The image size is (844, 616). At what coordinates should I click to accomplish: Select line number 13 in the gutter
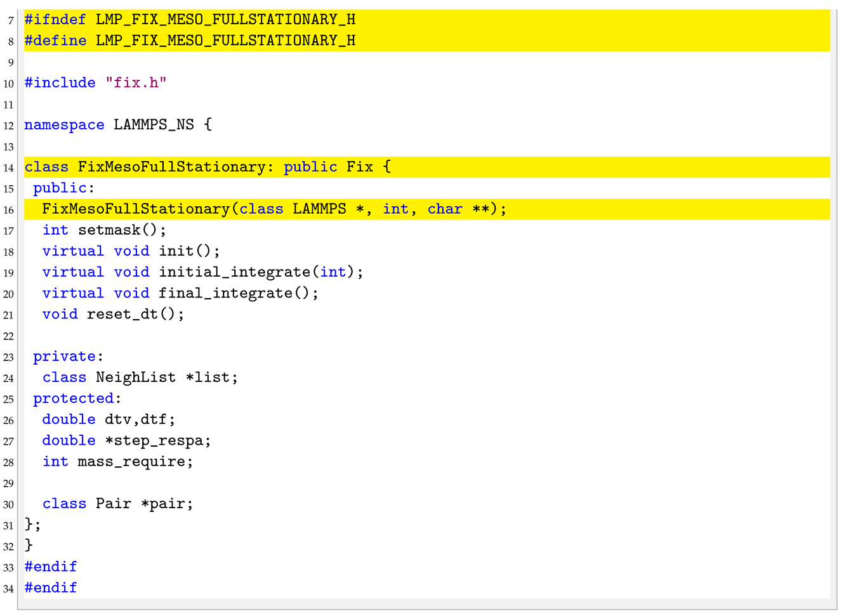[8, 147]
